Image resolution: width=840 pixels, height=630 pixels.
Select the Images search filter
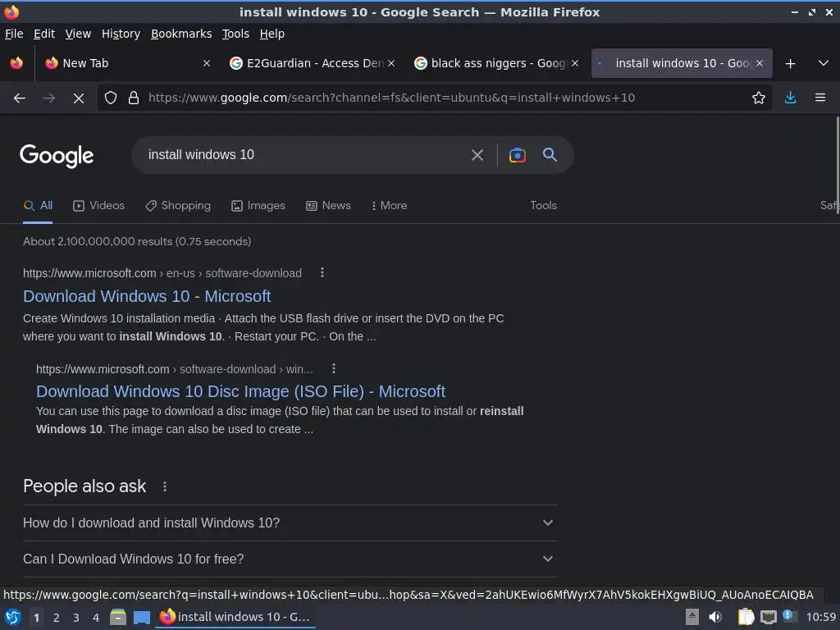(x=258, y=206)
